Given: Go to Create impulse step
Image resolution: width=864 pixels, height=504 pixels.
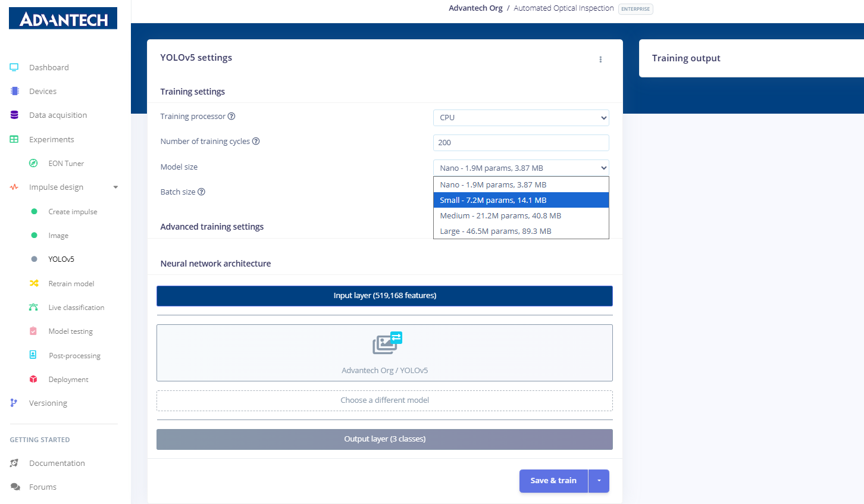Looking at the screenshot, I should point(73,211).
